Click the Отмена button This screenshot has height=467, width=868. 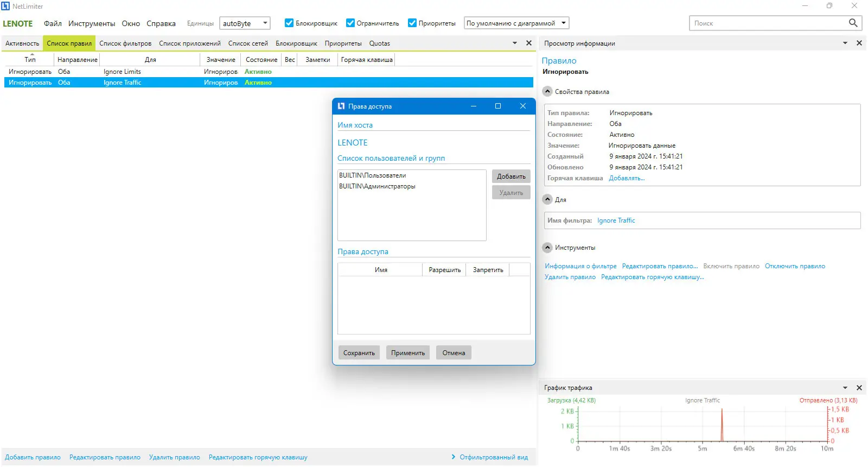[x=454, y=353]
